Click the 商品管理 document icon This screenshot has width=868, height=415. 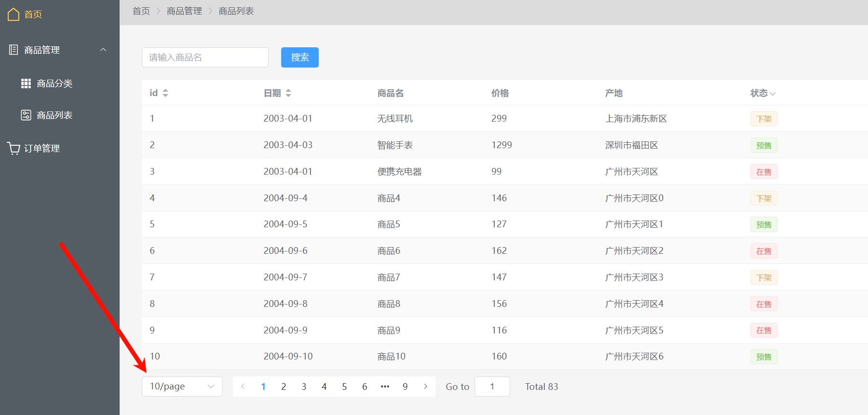(x=14, y=50)
